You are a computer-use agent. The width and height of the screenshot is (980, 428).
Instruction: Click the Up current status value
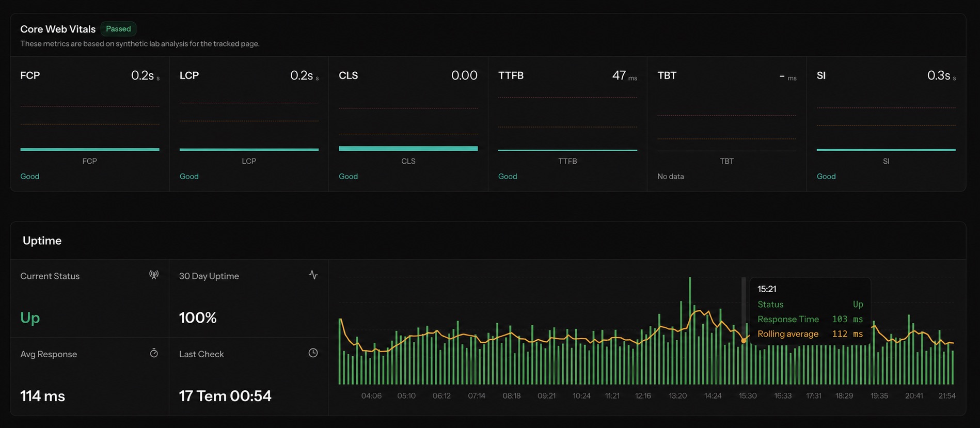(30, 318)
